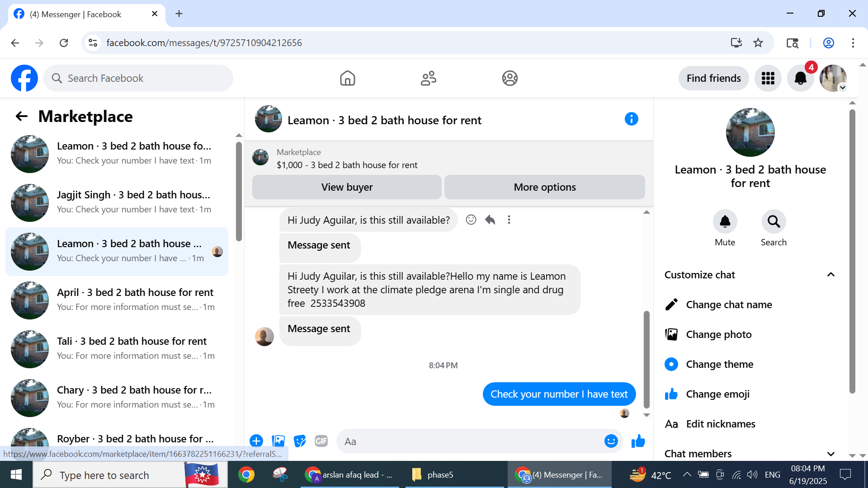Open the Facebook menu grid icon

[x=768, y=78]
